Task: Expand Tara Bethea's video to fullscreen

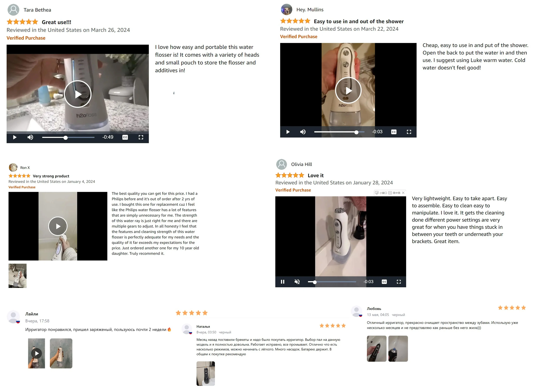Action: click(x=141, y=137)
